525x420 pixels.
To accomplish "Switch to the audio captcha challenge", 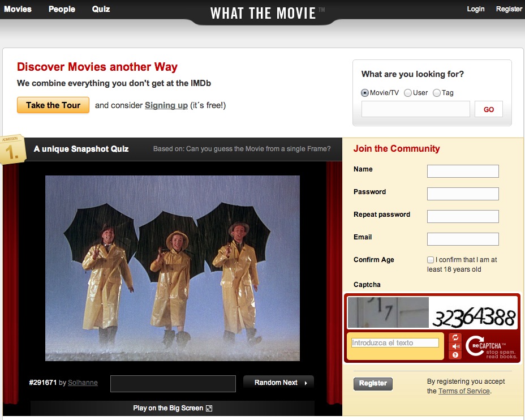I will pos(455,346).
